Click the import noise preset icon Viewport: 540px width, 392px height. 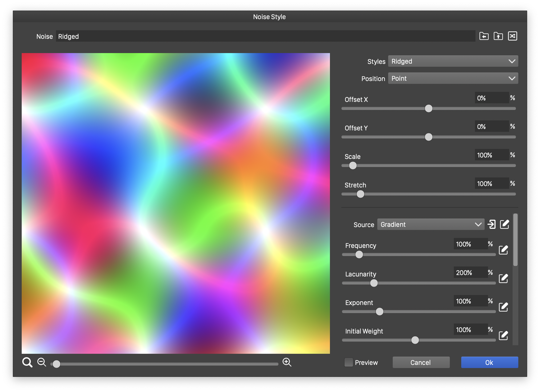[484, 36]
